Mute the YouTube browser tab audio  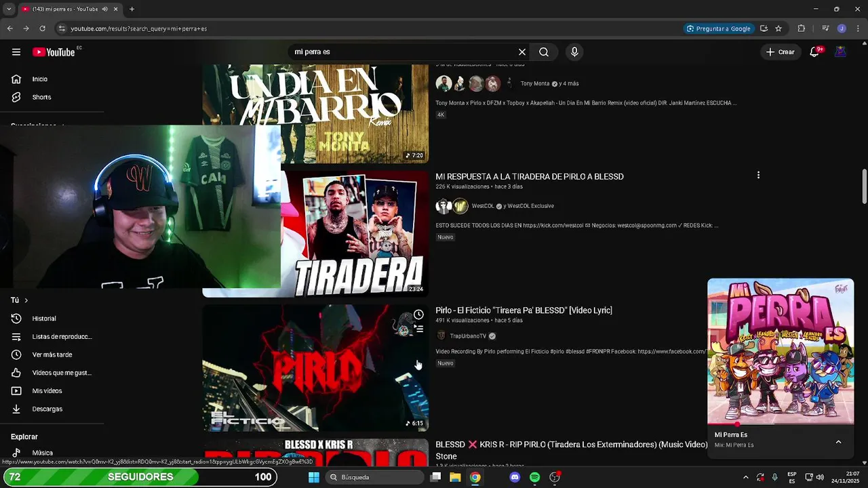click(x=104, y=9)
